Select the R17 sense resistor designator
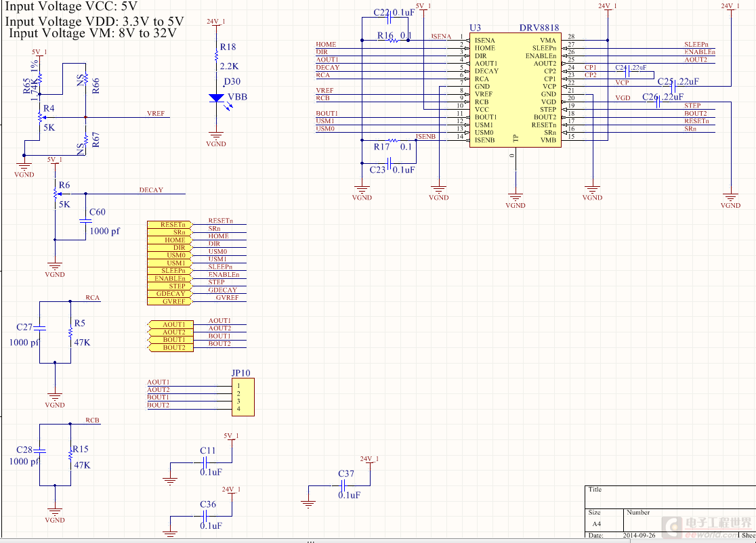756x543 pixels. 381,146
